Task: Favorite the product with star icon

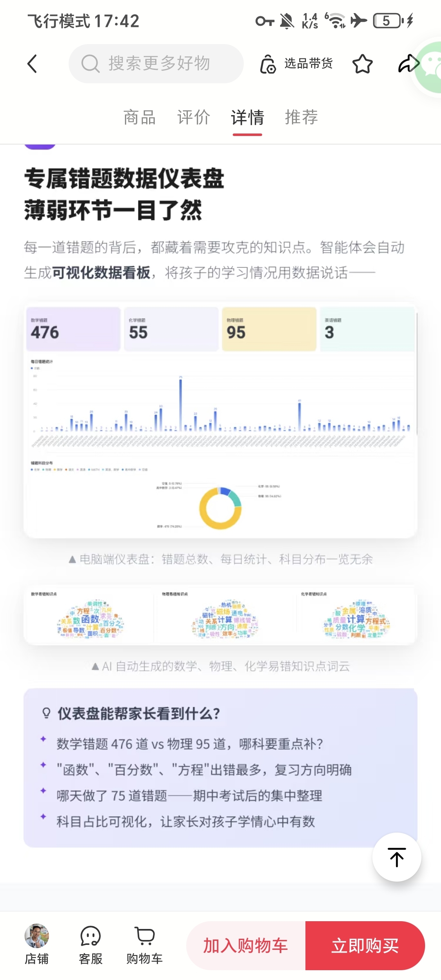Action: (362, 64)
